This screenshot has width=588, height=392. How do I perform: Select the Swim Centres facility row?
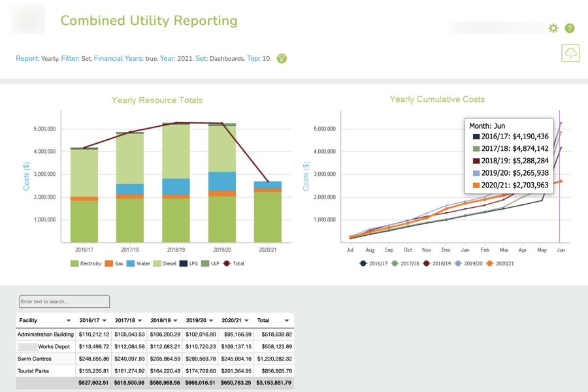point(36,359)
